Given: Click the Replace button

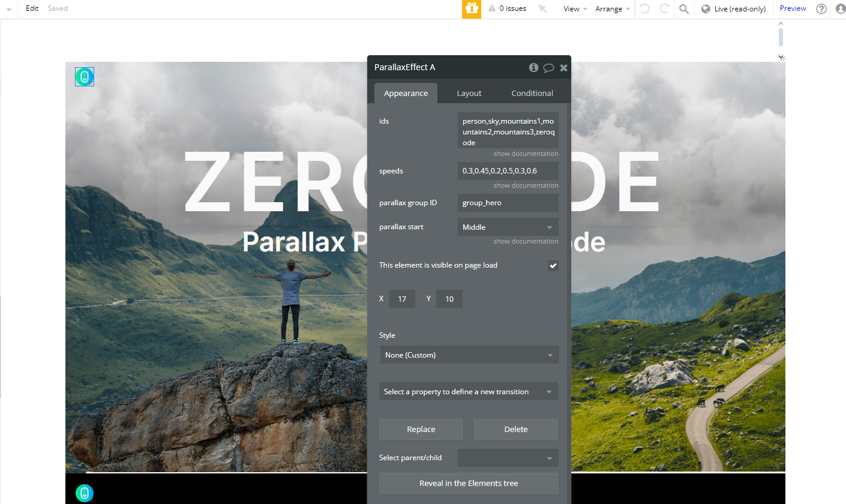Looking at the screenshot, I should (421, 429).
